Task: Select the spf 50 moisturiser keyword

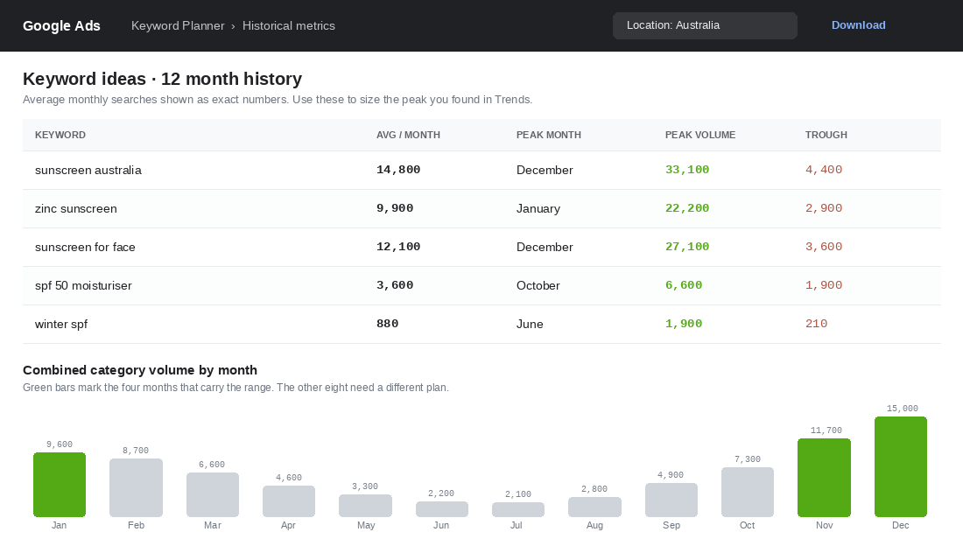Action: (x=83, y=285)
